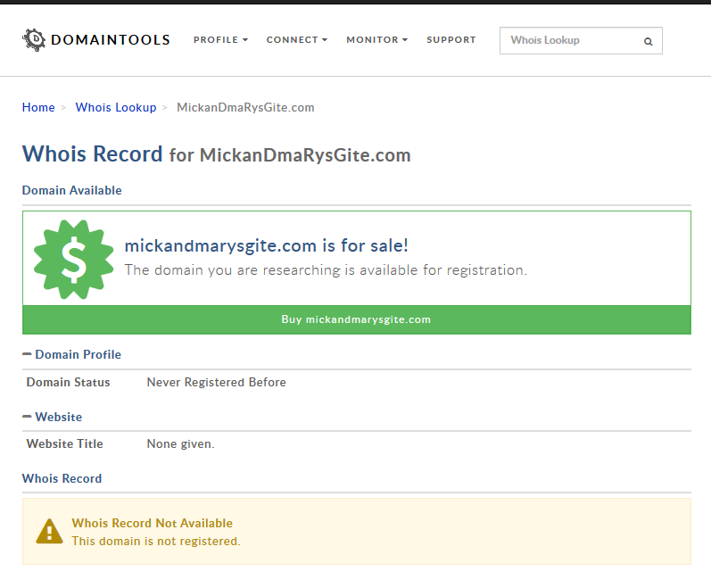Select the 'Never Registered Before' status text

(x=216, y=382)
